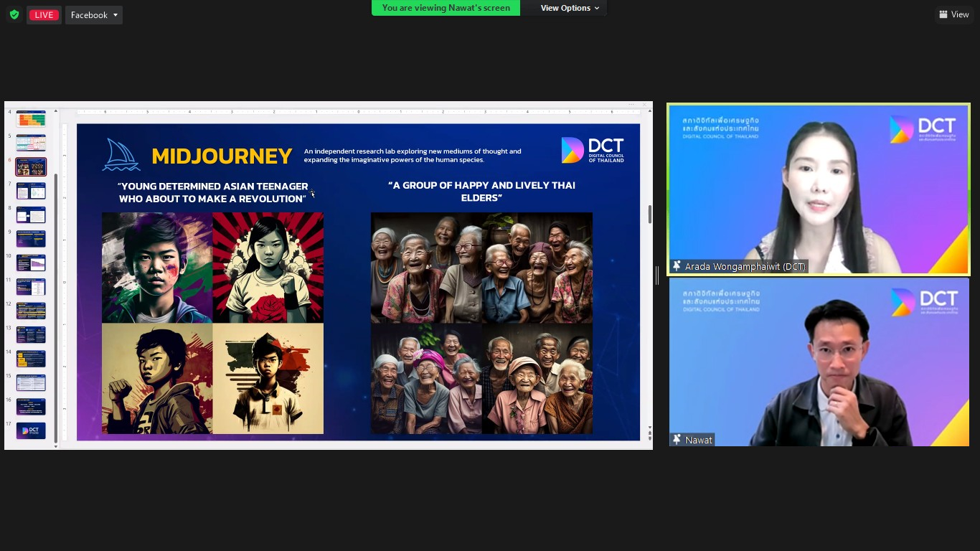Select slide 5 thumbnail
This screenshot has width=980, height=551.
pos(31,143)
